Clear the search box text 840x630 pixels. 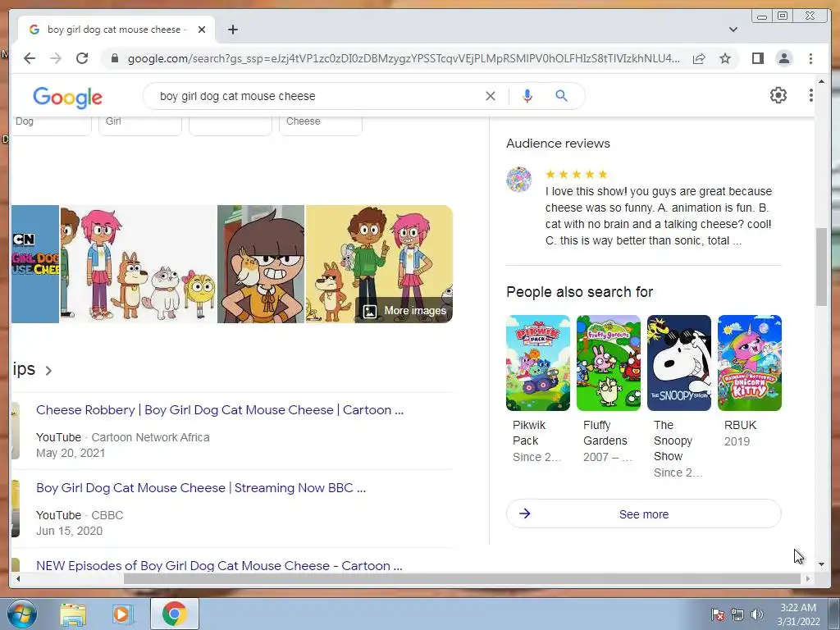(491, 96)
